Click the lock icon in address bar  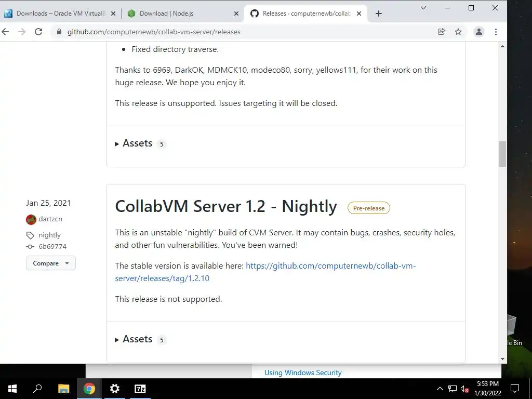point(59,32)
